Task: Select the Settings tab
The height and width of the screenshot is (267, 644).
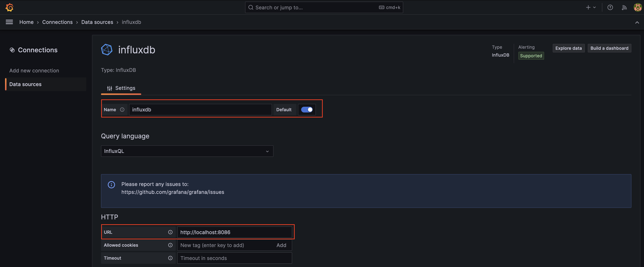Action: click(121, 88)
